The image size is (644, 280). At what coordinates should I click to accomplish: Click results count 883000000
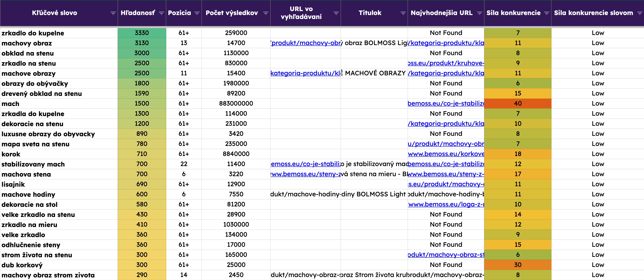click(x=236, y=103)
